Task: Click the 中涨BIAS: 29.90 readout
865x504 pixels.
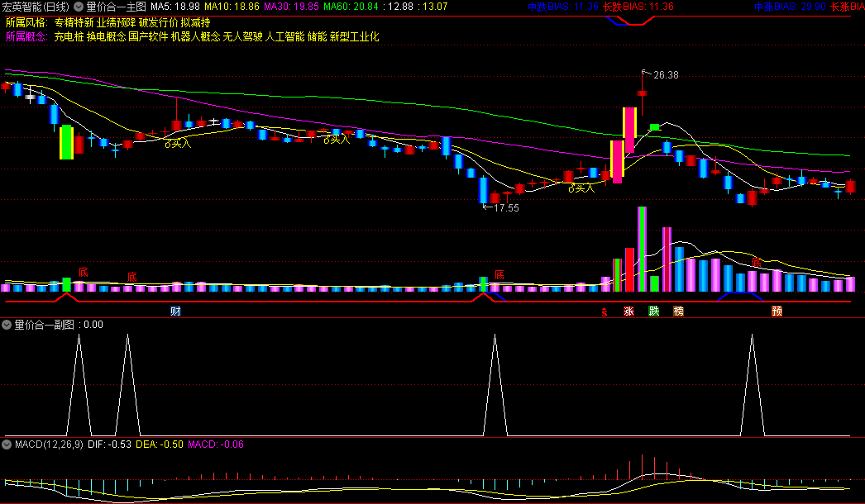Action: coord(790,7)
